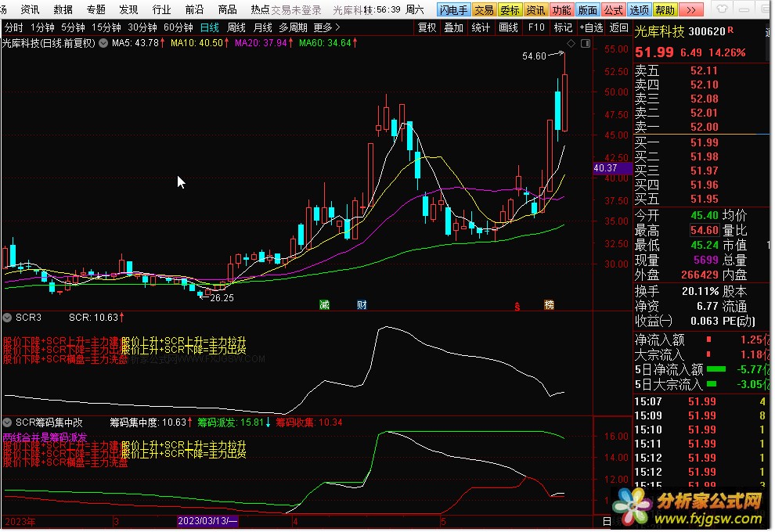Click the 交易未登录 login status text
The image size is (775, 532).
(x=297, y=10)
